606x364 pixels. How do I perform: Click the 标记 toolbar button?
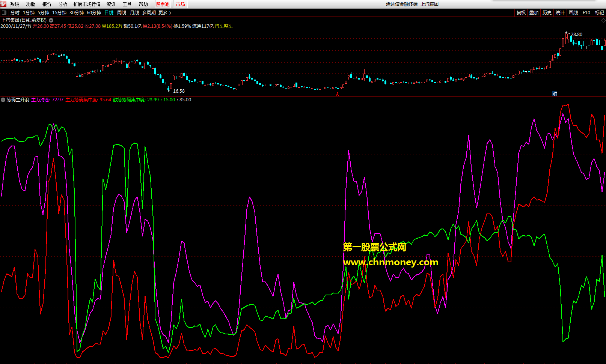click(600, 13)
